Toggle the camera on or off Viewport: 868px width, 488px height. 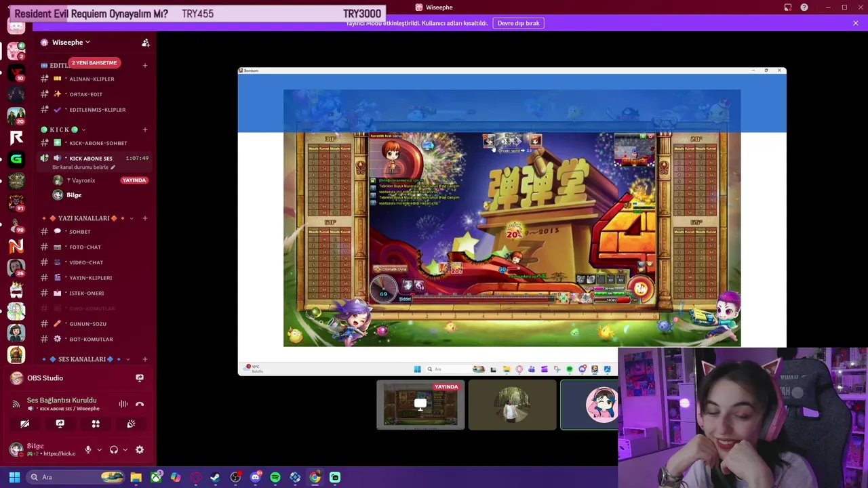(25, 424)
